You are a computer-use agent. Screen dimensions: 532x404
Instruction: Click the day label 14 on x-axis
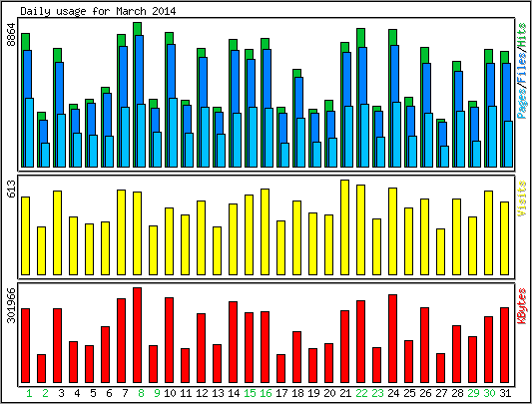(234, 393)
